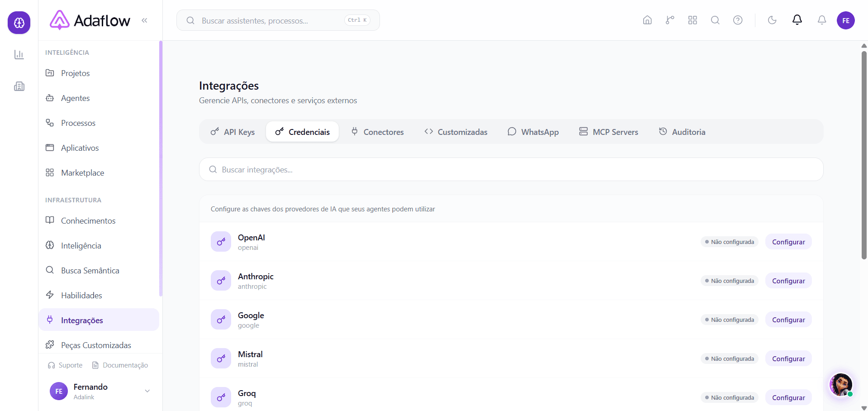Click the Buscar integrações search field
The width and height of the screenshot is (868, 411).
click(x=511, y=169)
